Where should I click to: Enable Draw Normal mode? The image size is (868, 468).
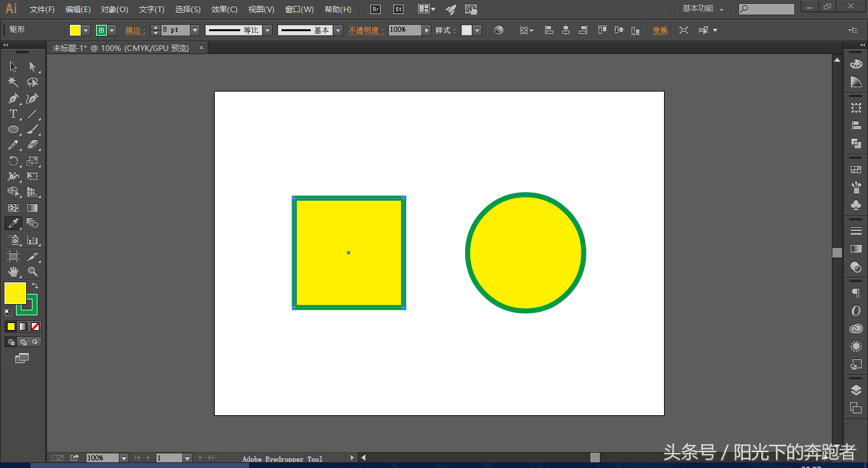point(11,342)
